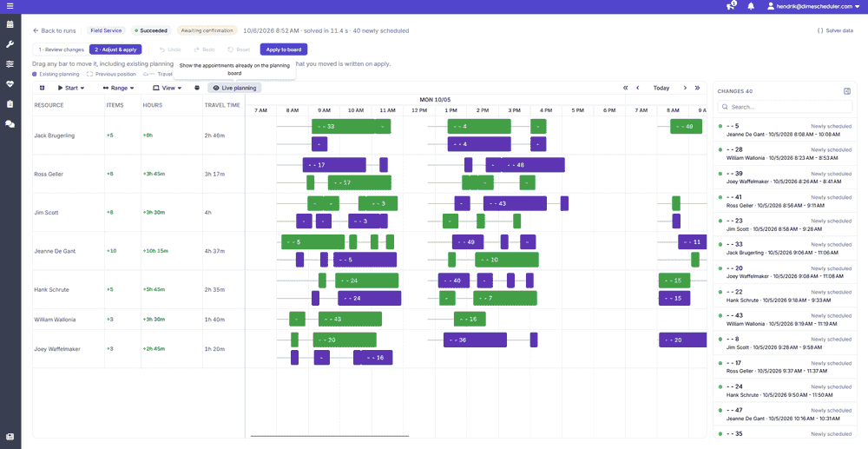The width and height of the screenshot is (868, 449).
Task: Go to previous day chevron
Action: coord(638,88)
